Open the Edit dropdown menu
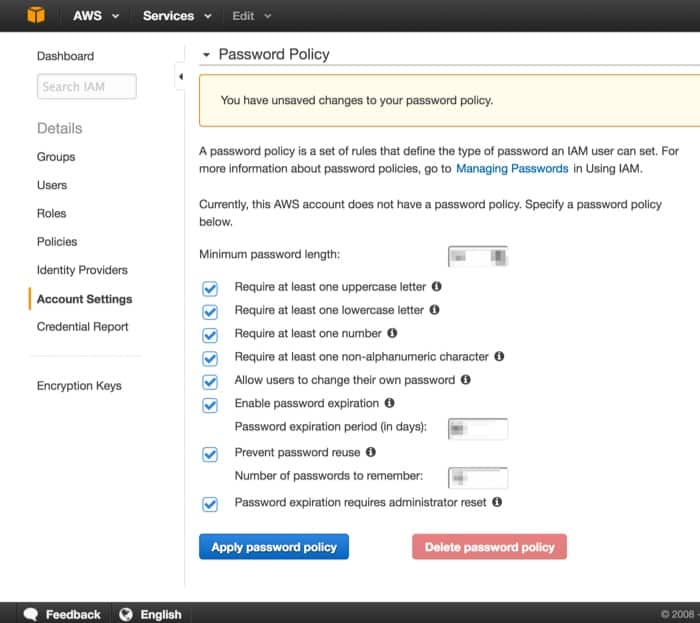 pos(251,16)
